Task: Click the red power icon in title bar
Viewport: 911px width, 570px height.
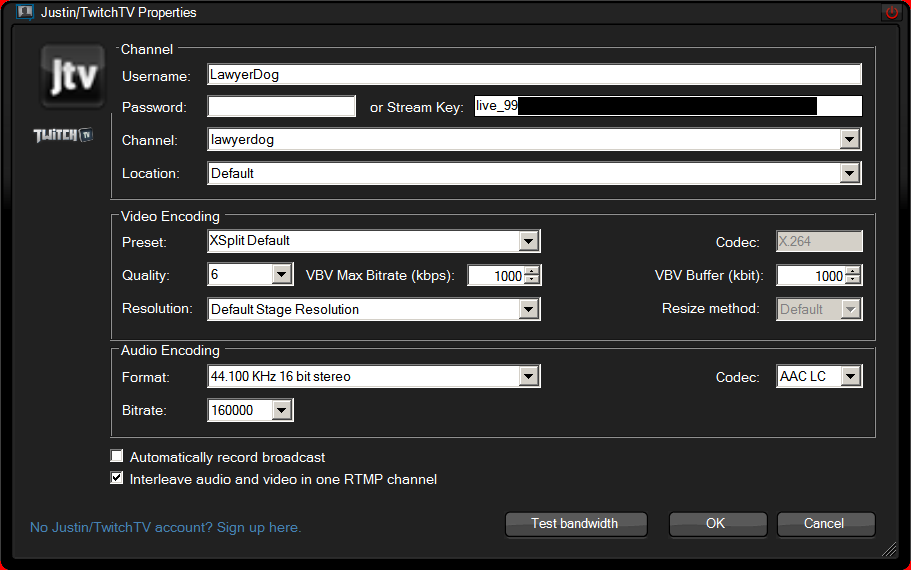Action: [891, 13]
